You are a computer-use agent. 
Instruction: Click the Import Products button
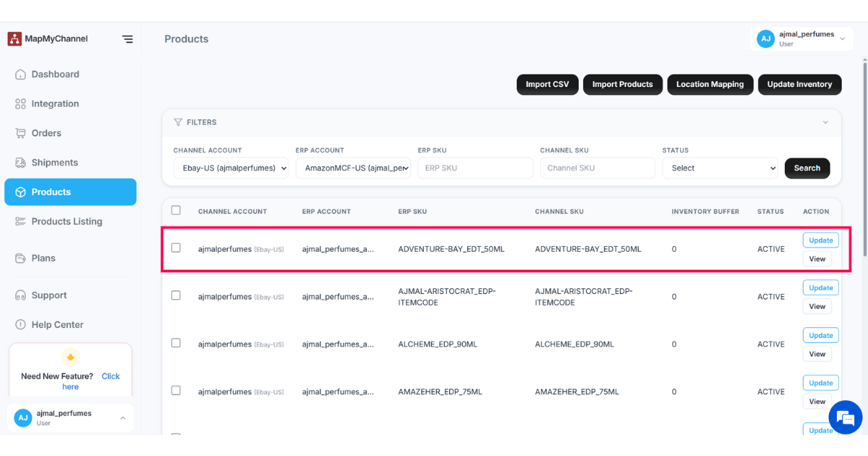[623, 85]
